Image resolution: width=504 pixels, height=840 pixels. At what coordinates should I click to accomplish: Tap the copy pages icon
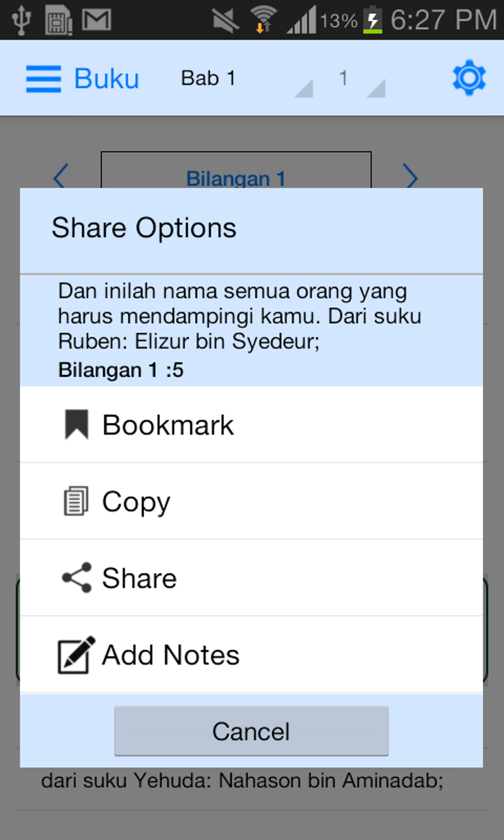(76, 501)
